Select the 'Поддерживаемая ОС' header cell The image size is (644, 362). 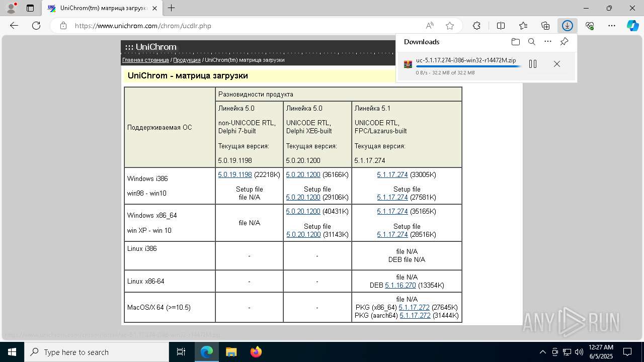coord(170,128)
